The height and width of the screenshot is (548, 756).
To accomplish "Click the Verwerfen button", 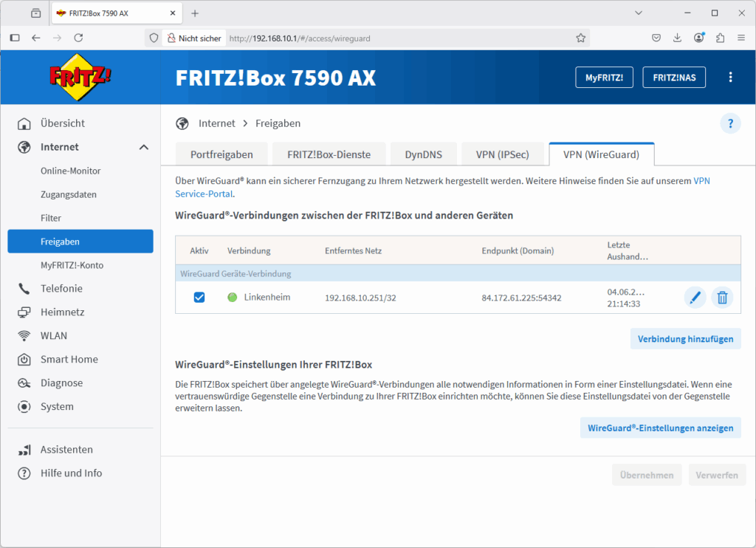I will pos(717,475).
